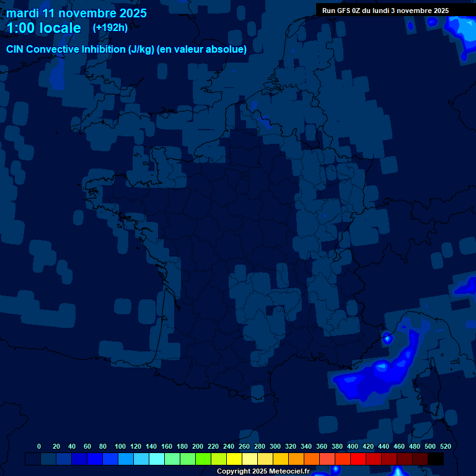
Task: Click the '200' value on the color scale
Action: (x=198, y=446)
